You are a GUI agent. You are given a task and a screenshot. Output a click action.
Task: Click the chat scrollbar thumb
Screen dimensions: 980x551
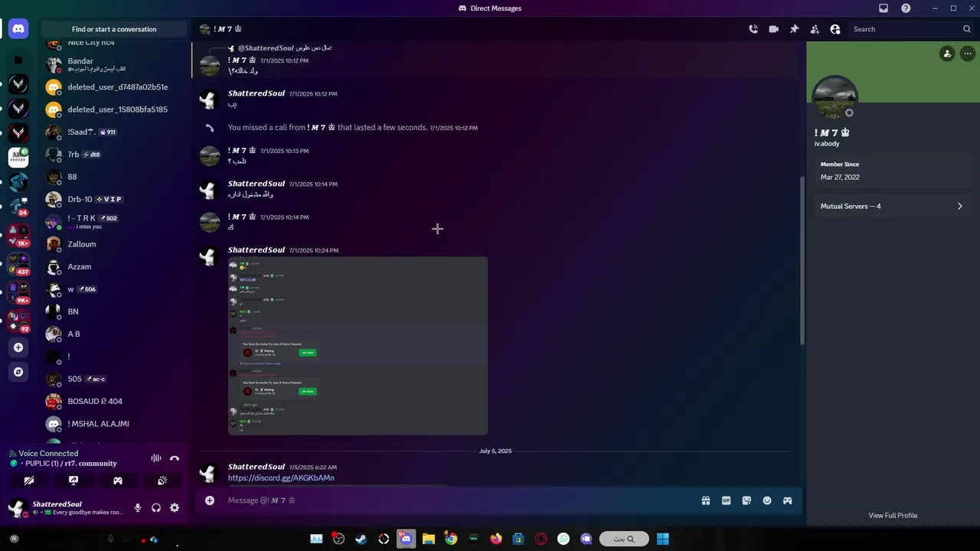(x=802, y=260)
